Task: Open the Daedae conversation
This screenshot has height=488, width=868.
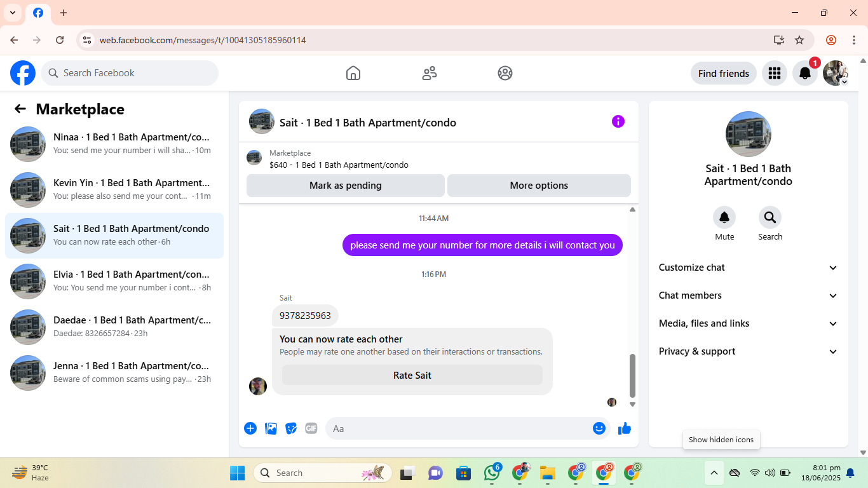Action: click(114, 327)
